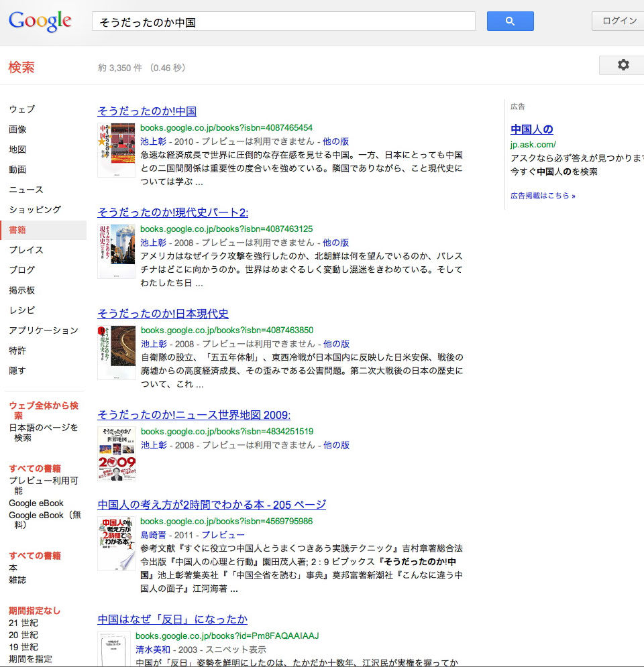
Task: Open the ad link 中国人の
Action: point(531,129)
